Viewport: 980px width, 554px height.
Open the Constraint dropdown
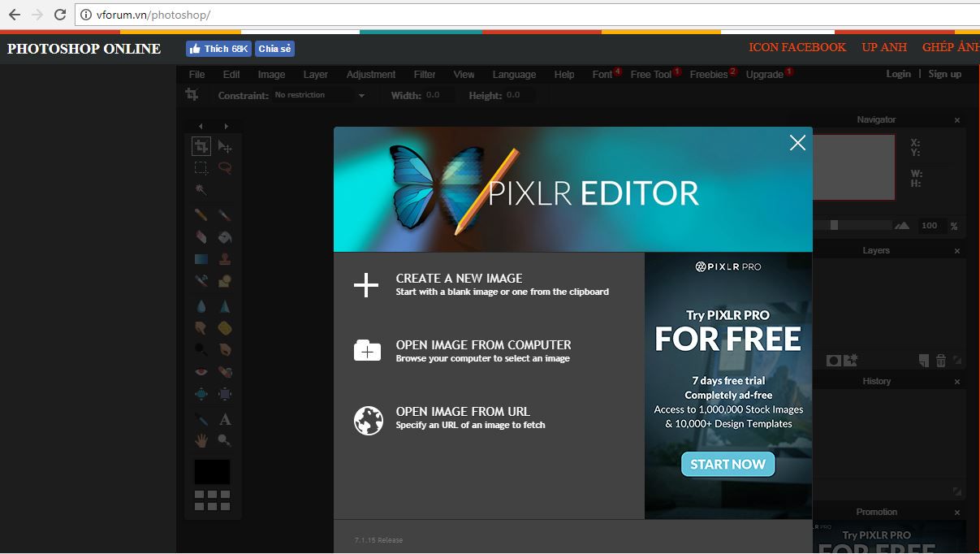(319, 95)
